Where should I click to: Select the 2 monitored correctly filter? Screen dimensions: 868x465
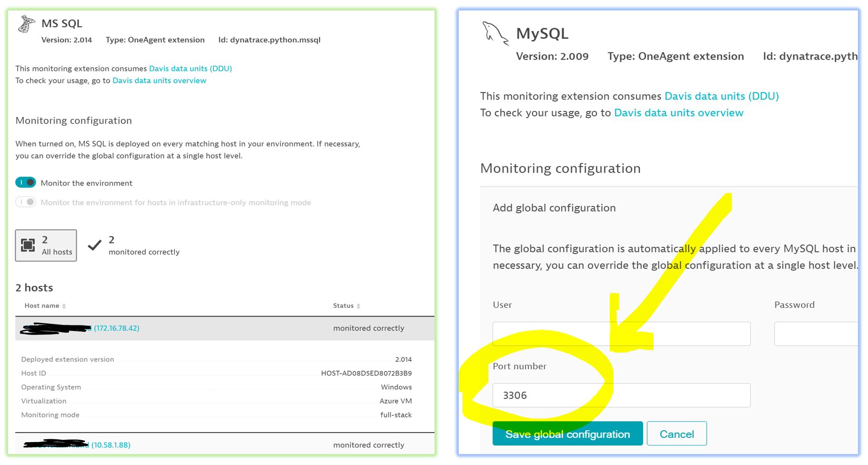tap(134, 245)
